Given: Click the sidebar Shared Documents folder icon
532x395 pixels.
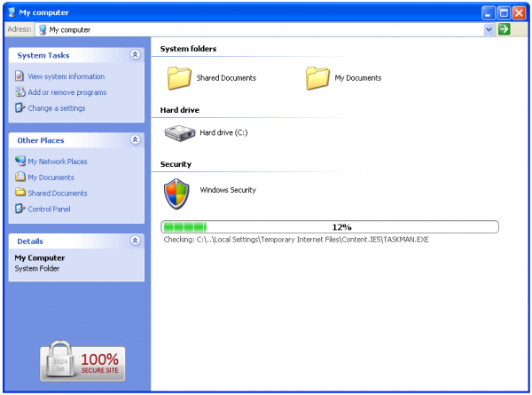Looking at the screenshot, I should [x=20, y=193].
